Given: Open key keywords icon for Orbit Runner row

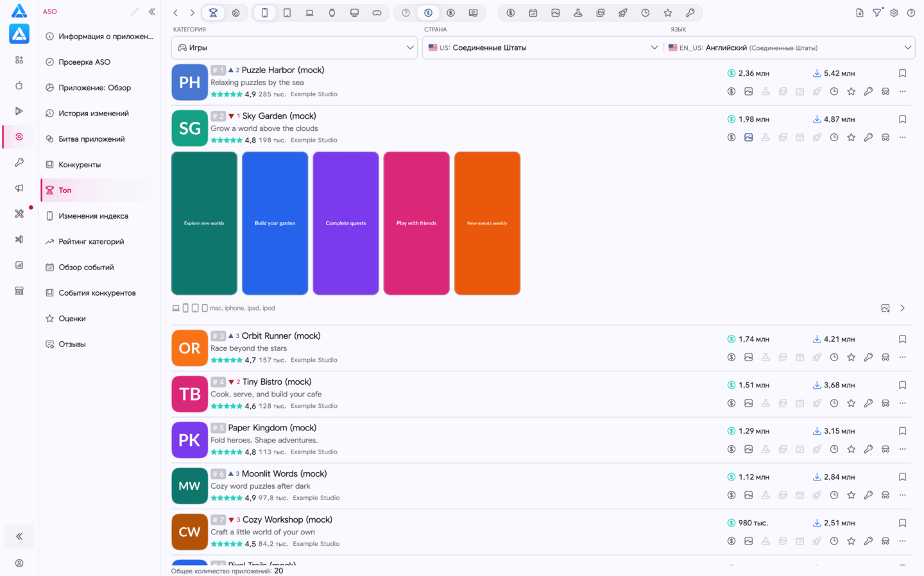Looking at the screenshot, I should coord(868,357).
